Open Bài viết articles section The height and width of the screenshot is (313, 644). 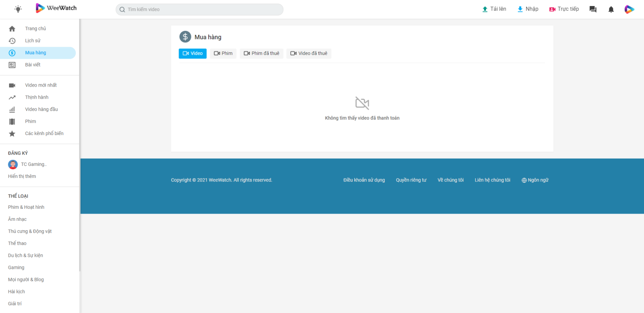tap(33, 65)
